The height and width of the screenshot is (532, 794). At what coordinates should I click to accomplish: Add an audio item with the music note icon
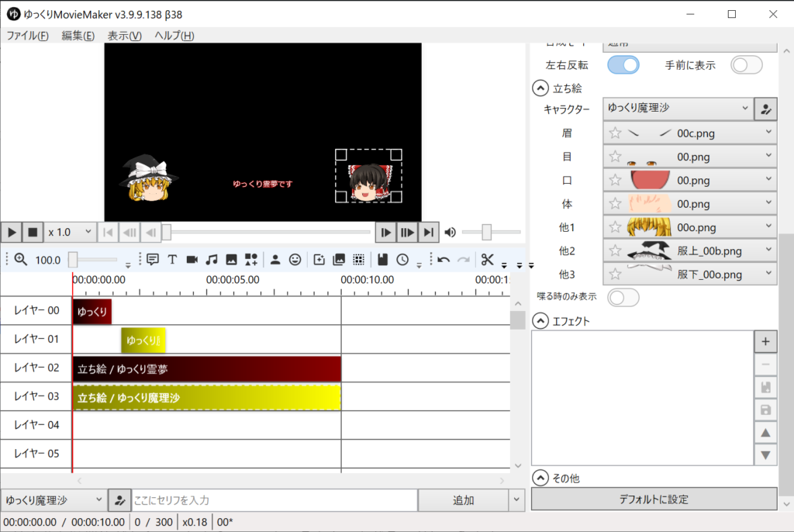click(212, 260)
